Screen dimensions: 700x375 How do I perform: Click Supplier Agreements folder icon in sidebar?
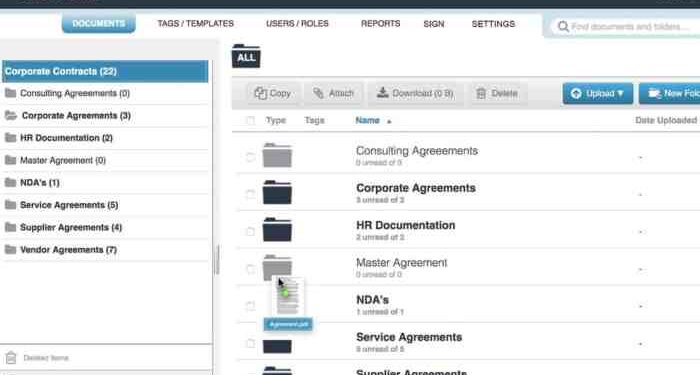[10, 227]
